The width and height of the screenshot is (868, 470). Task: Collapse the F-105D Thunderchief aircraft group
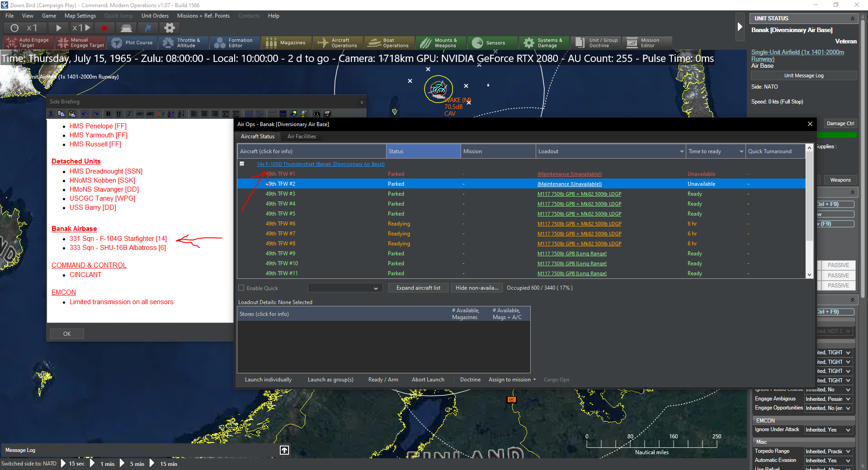tap(242, 164)
